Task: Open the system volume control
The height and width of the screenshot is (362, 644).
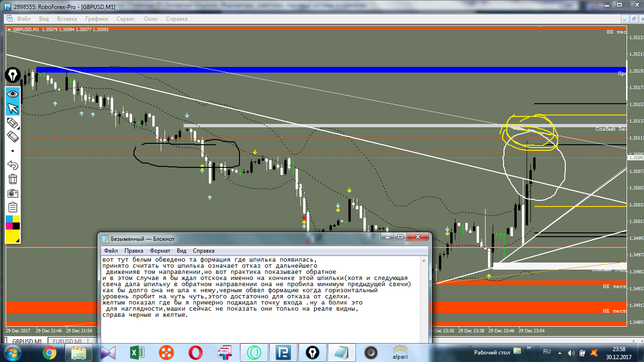Action: (571, 352)
